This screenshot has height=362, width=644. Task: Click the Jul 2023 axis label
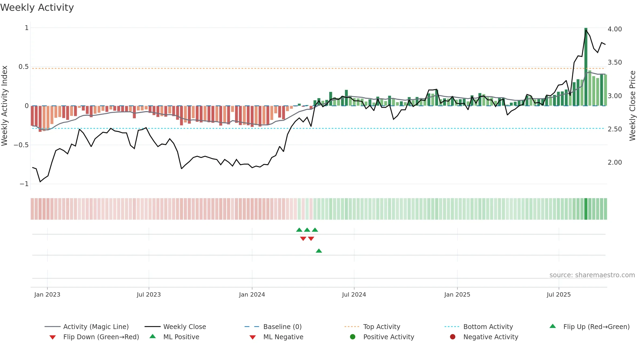click(149, 294)
